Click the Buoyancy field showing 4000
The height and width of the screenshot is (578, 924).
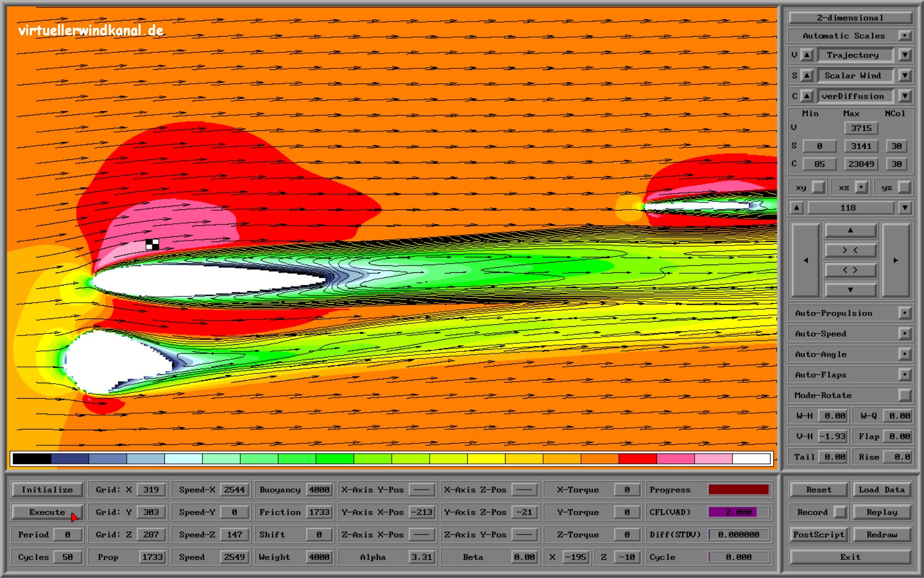319,490
